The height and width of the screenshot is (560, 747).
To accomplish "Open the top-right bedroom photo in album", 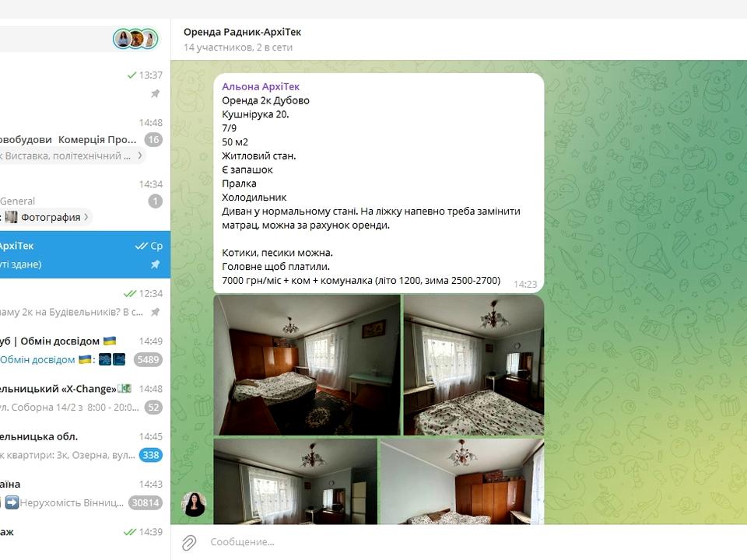I will 473,365.
